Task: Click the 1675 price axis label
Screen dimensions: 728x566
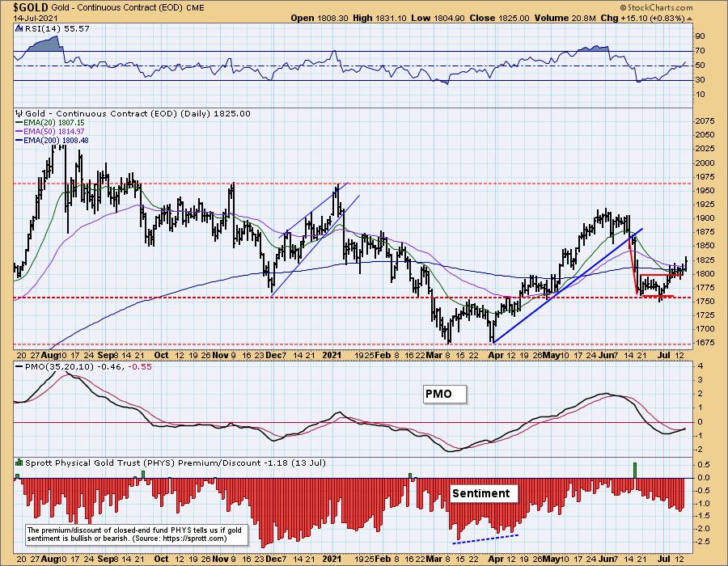Action: tap(705, 342)
